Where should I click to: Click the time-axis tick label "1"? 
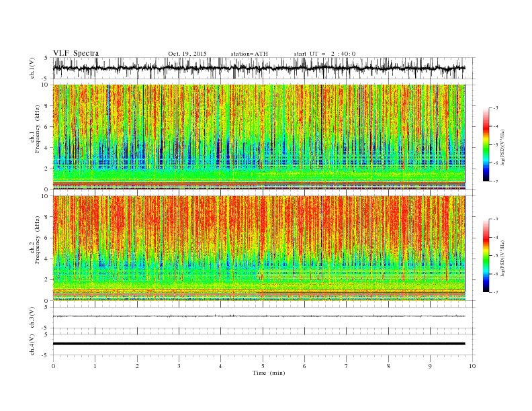point(95,366)
